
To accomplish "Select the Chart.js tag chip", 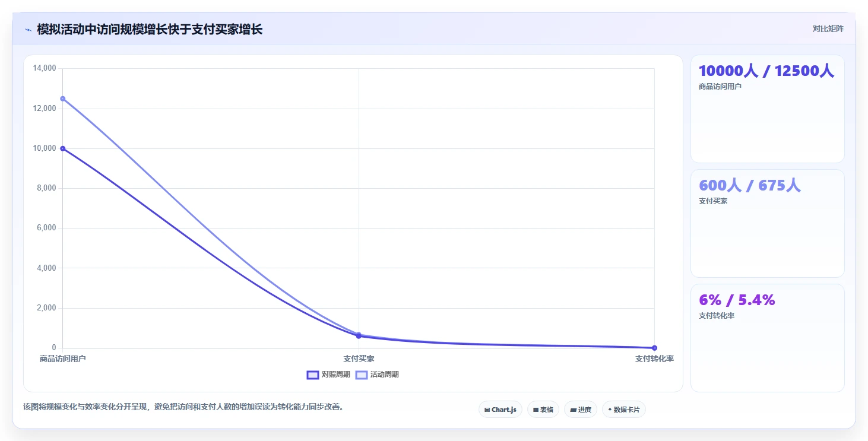I will tap(500, 410).
